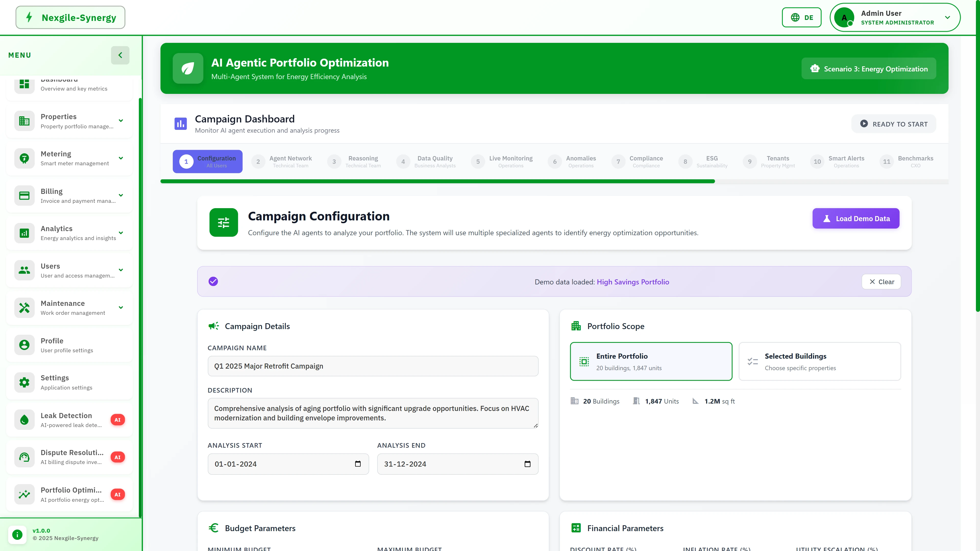Select the Metering smart meter icon
980x551 pixels.
(24, 158)
